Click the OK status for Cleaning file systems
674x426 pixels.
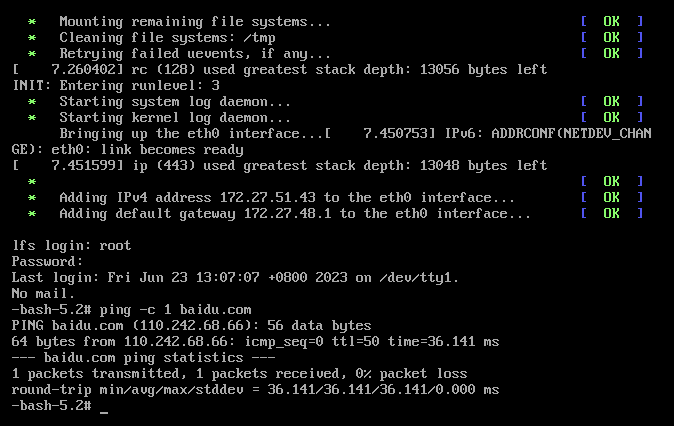tap(611, 37)
